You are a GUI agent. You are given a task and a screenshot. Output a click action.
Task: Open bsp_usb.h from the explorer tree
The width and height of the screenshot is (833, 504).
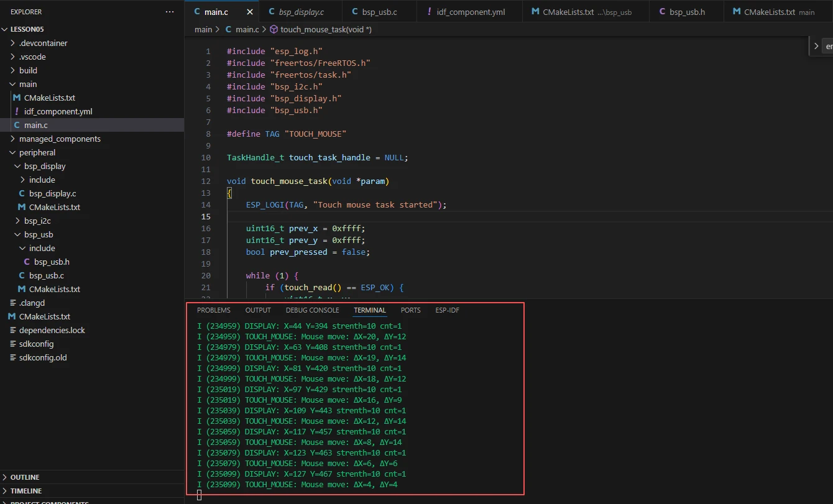[52, 262]
